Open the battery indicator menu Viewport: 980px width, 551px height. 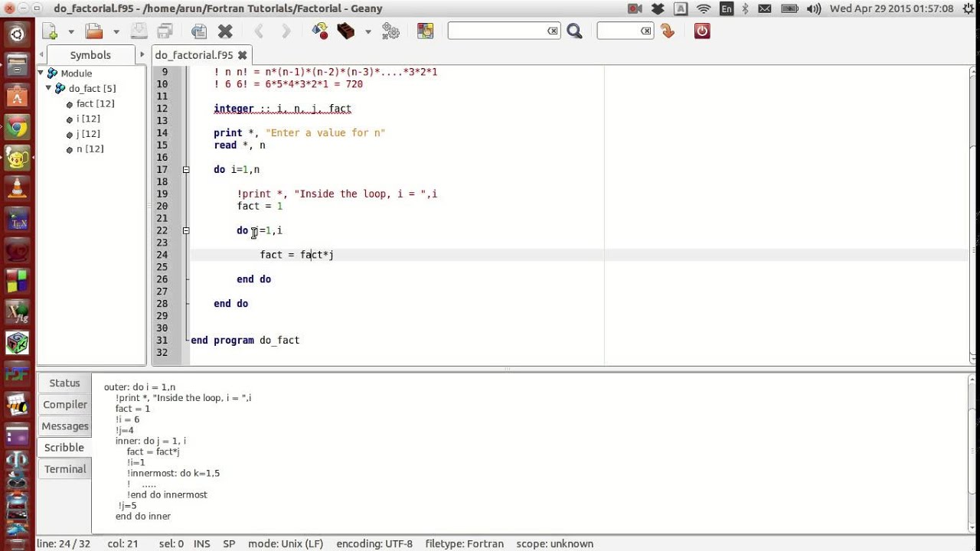pyautogui.click(x=791, y=9)
